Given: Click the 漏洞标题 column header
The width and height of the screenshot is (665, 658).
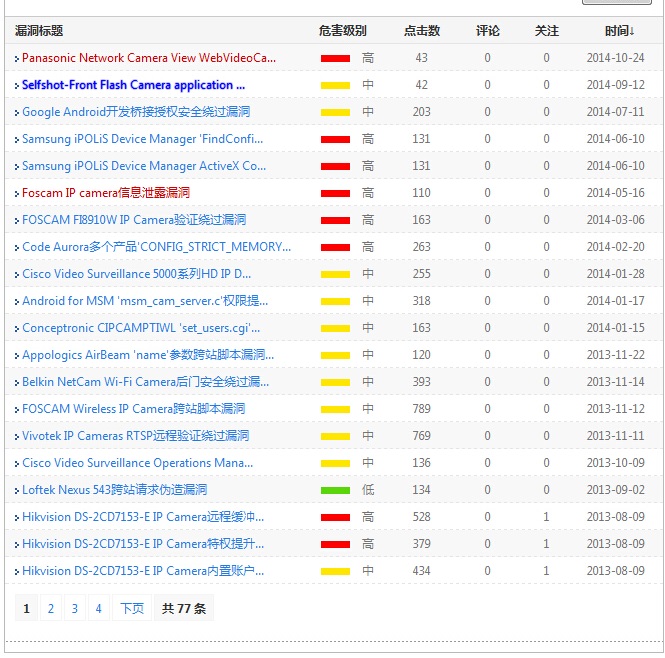Looking at the screenshot, I should click(39, 31).
